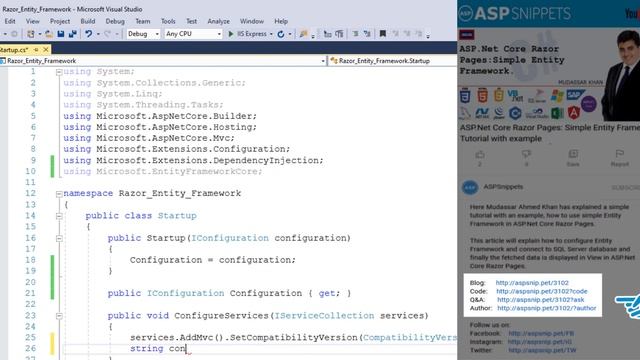Click the ASPSnippets channel name
The image size is (640, 360).
point(503,187)
